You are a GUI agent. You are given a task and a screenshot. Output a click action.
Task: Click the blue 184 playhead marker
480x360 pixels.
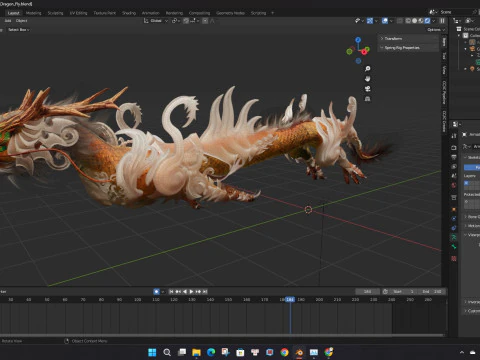pyautogui.click(x=290, y=300)
